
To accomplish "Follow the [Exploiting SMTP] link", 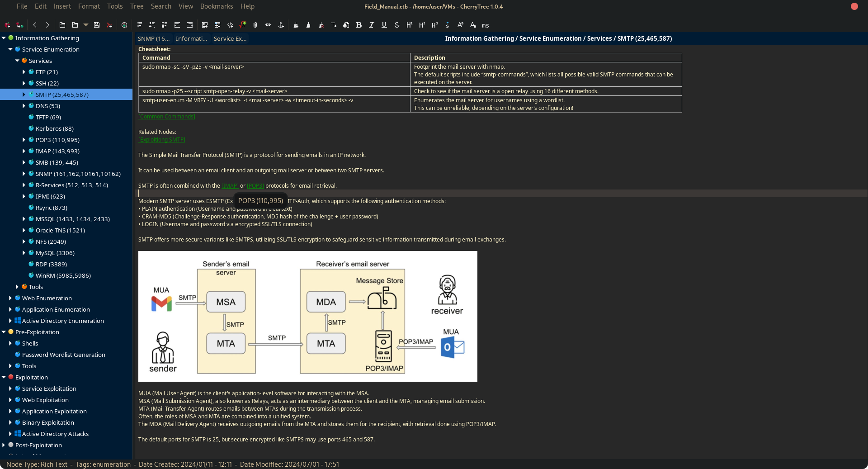I will point(162,140).
